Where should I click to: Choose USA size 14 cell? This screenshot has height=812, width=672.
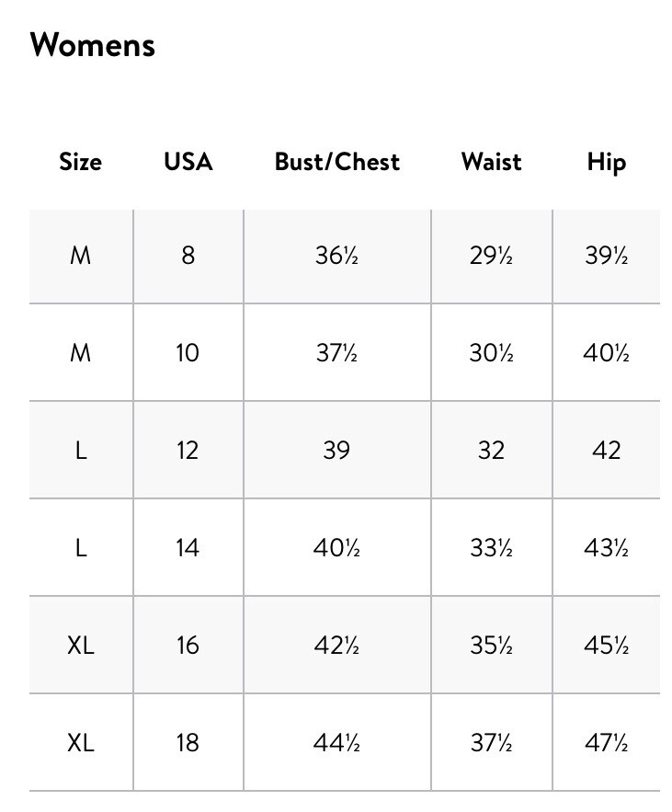tap(188, 547)
